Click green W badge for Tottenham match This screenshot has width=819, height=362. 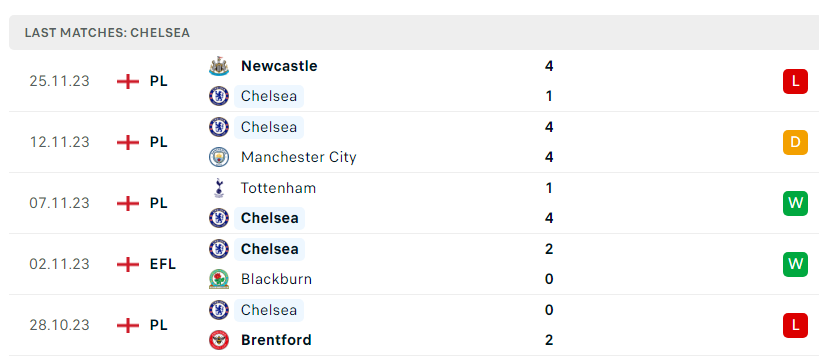795,203
